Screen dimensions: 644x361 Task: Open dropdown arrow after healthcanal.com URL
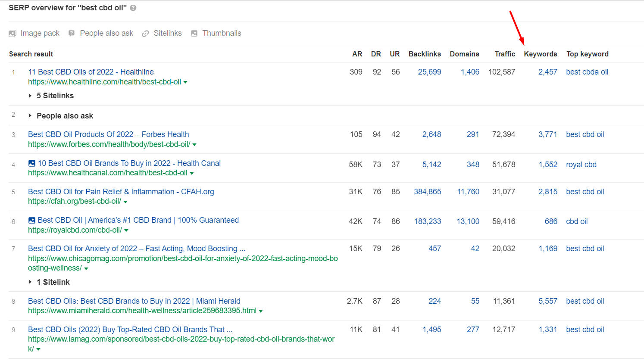tap(192, 173)
